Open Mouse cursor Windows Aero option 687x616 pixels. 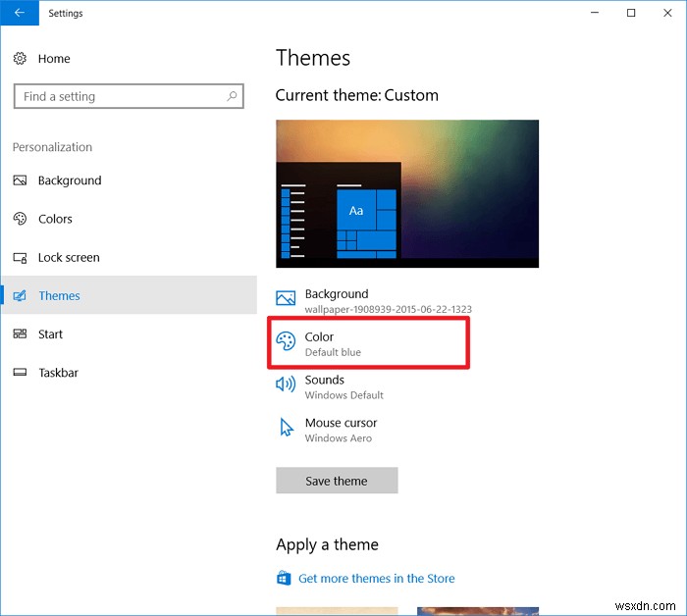click(327, 430)
